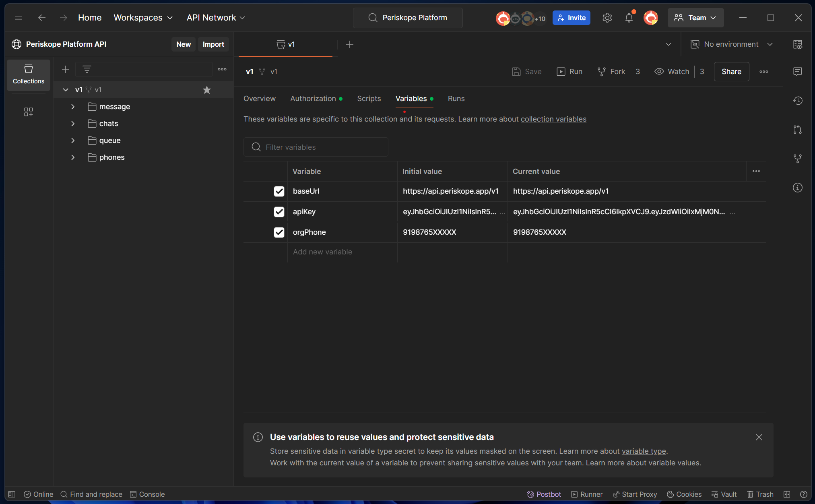Switch to the Authorization tab
The width and height of the screenshot is (815, 504).
click(316, 99)
